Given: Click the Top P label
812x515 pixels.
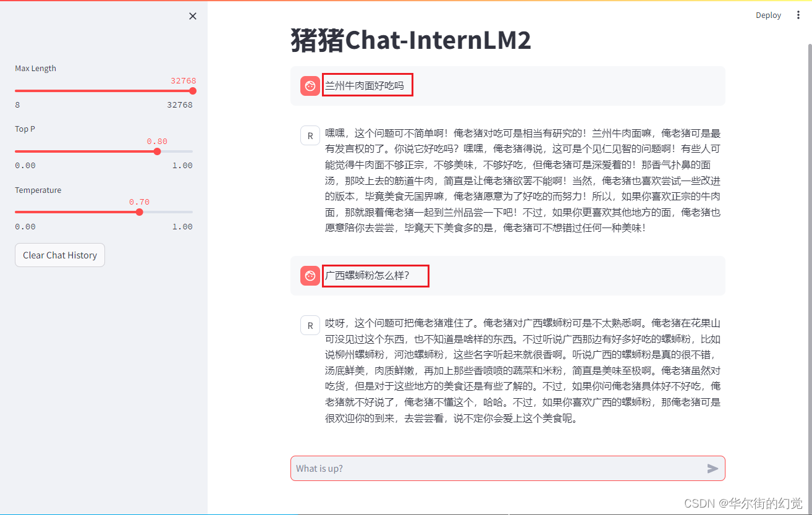Looking at the screenshot, I should (x=25, y=129).
